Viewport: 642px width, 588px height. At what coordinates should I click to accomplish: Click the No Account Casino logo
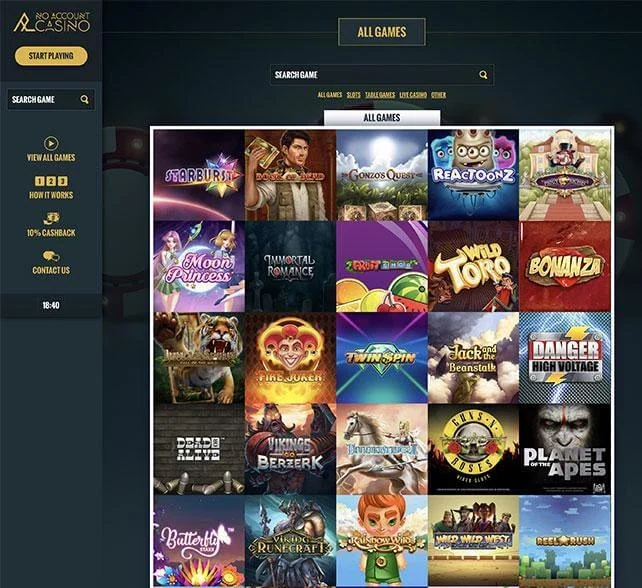pyautogui.click(x=52, y=22)
